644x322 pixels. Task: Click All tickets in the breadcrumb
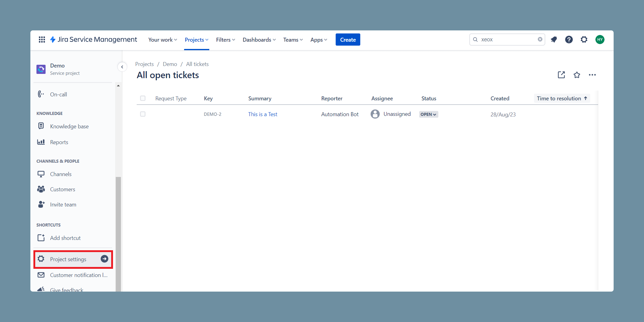197,64
